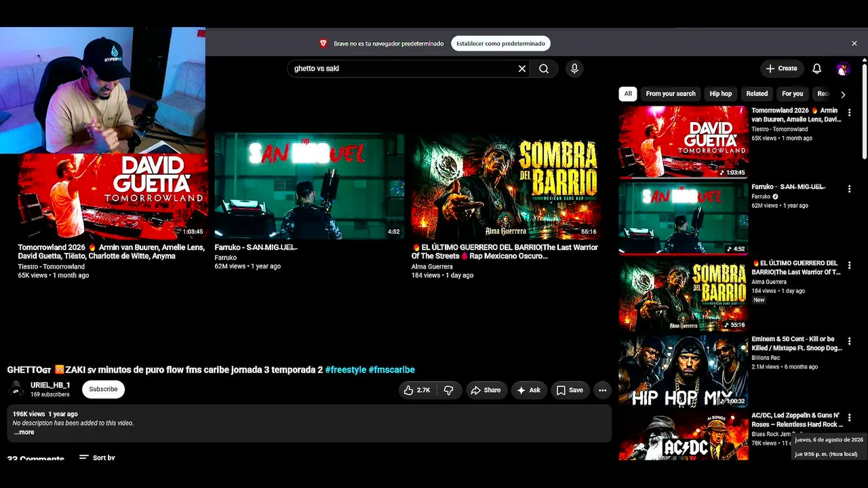Image resolution: width=868 pixels, height=488 pixels.
Task: Open the URIEL_HB_1 channel name
Action: tap(50, 385)
